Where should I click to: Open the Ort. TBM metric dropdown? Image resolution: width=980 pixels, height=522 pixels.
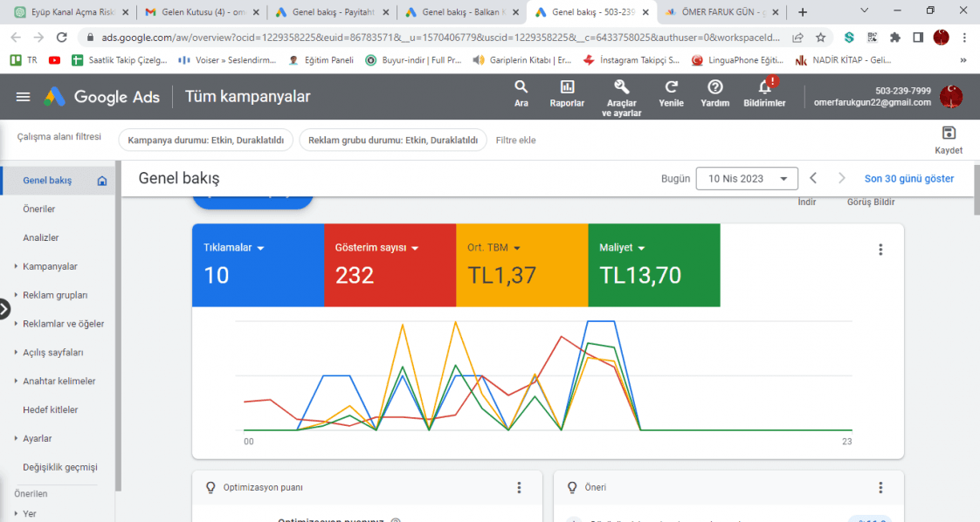click(493, 248)
